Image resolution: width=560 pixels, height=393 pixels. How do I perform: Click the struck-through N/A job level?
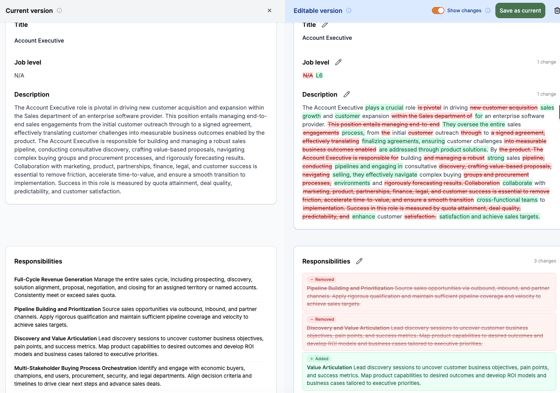[x=308, y=75]
